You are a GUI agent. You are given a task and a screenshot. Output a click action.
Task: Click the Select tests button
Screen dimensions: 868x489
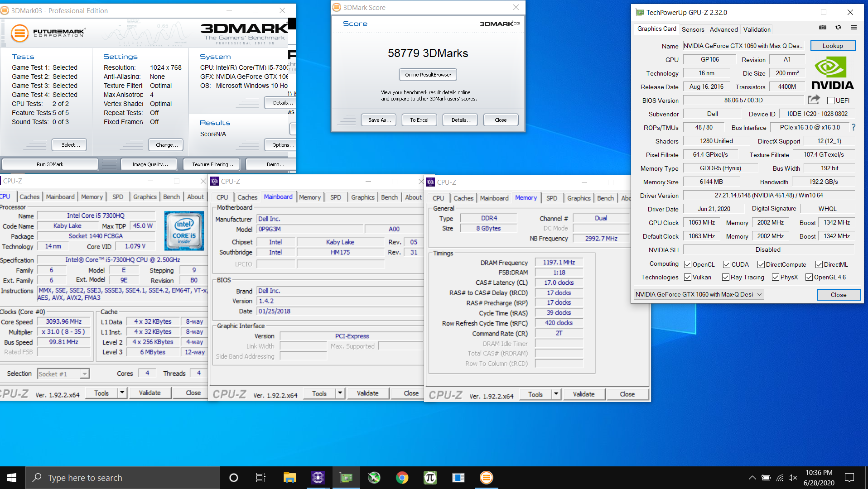pos(70,145)
